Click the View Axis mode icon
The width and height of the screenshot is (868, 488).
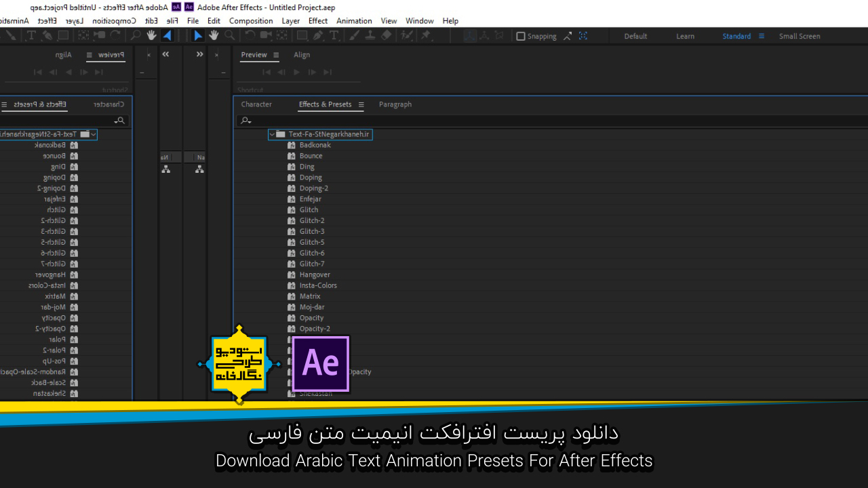499,35
